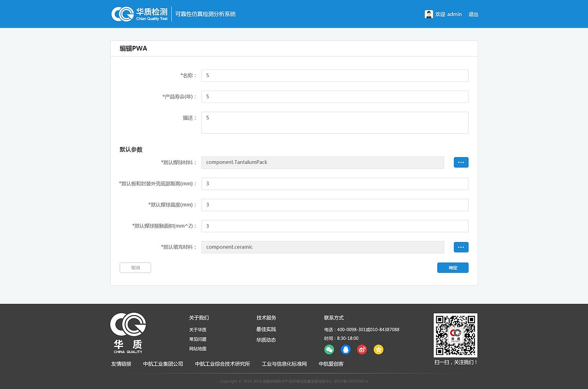Click the 确定 confirm button
588x389 pixels.
pyautogui.click(x=453, y=268)
